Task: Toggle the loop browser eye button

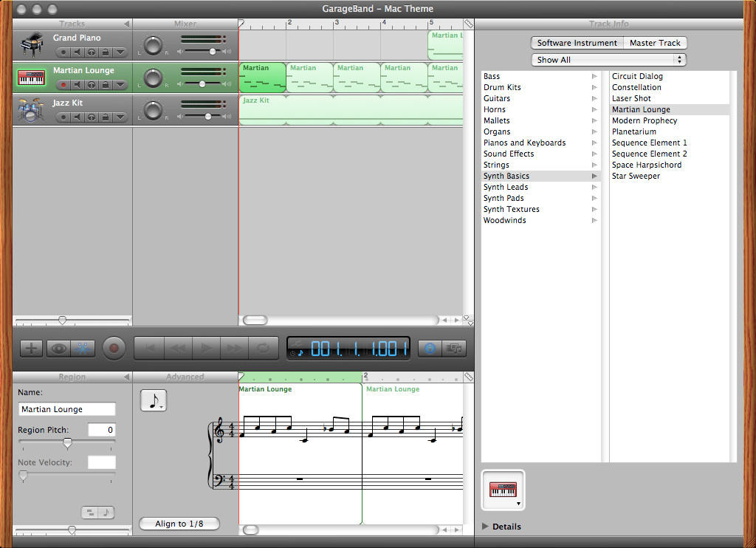Action: (x=59, y=349)
